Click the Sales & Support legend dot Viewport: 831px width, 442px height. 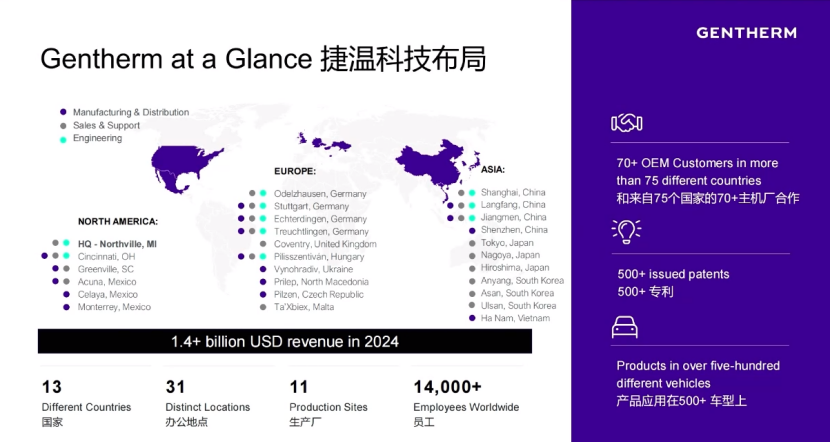point(63,126)
